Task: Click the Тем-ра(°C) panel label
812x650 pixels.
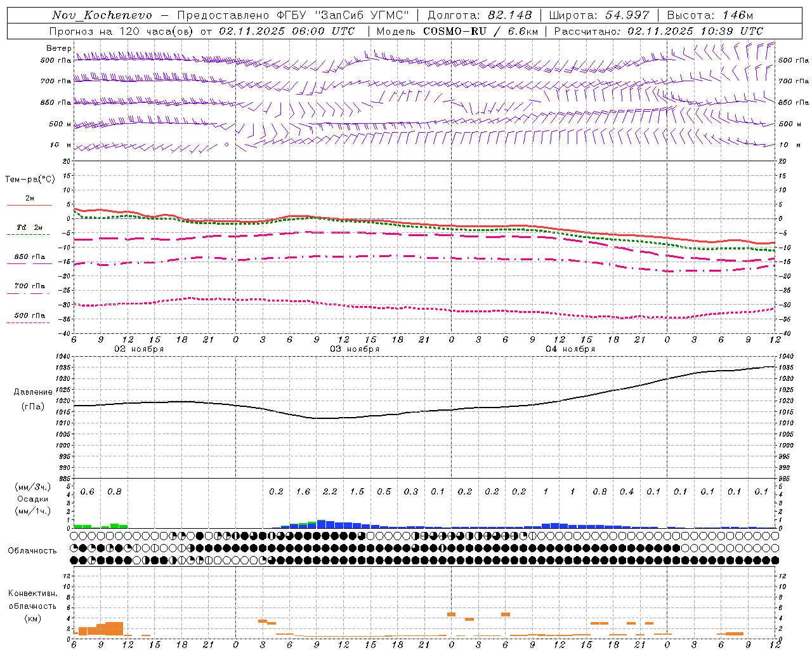Action: 30,180
